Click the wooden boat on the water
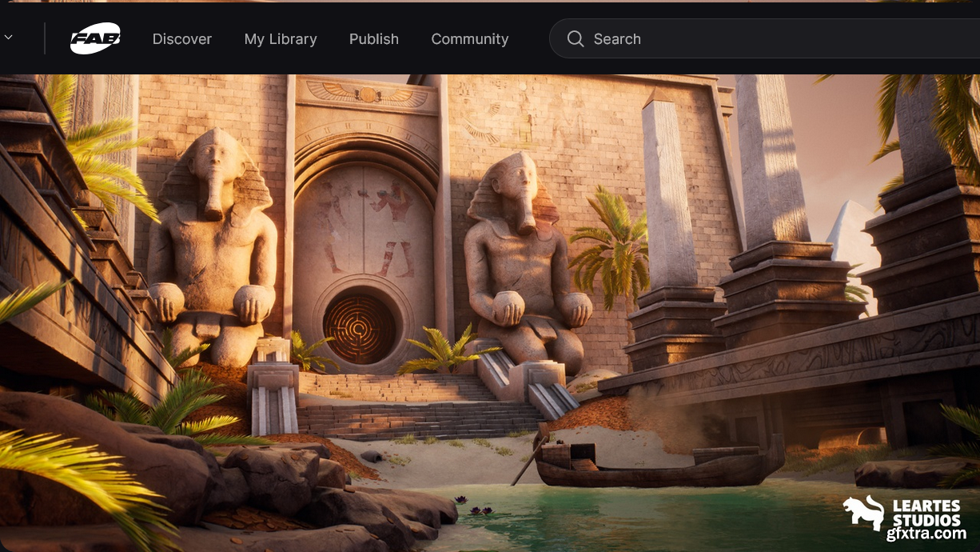The height and width of the screenshot is (552, 980). point(655,464)
